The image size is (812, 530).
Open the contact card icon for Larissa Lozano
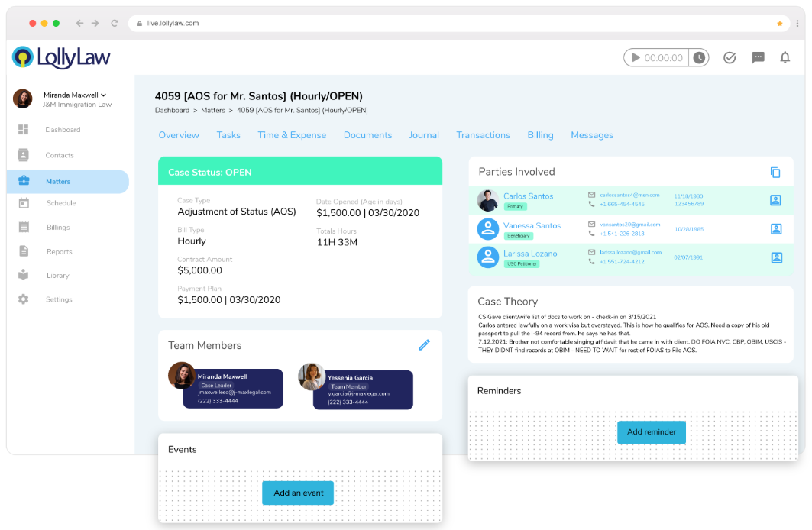click(776, 257)
